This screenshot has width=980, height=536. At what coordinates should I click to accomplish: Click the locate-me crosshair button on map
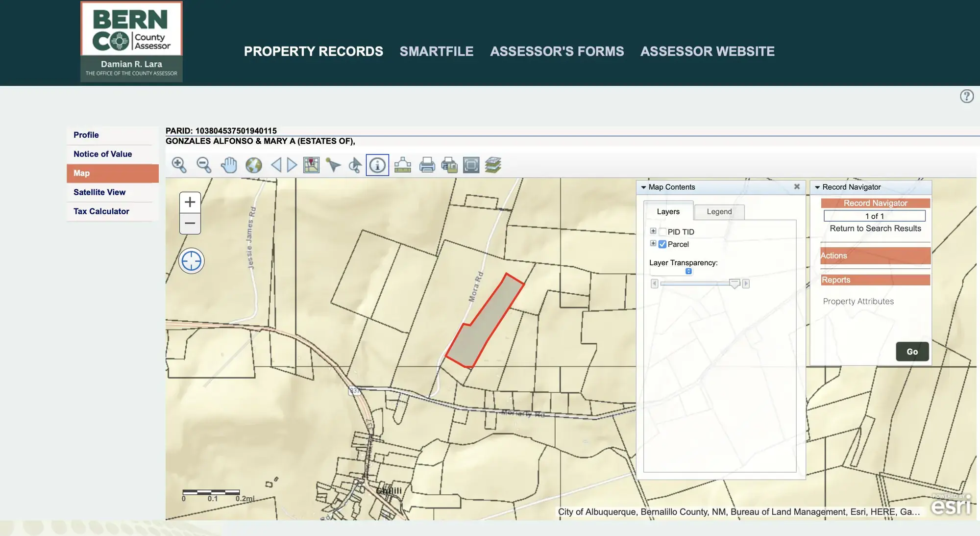tap(191, 261)
